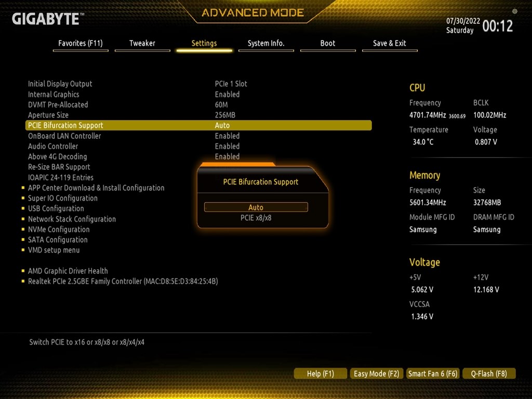Click the 07/30/2022 date text
The height and width of the screenshot is (399, 532).
(463, 21)
